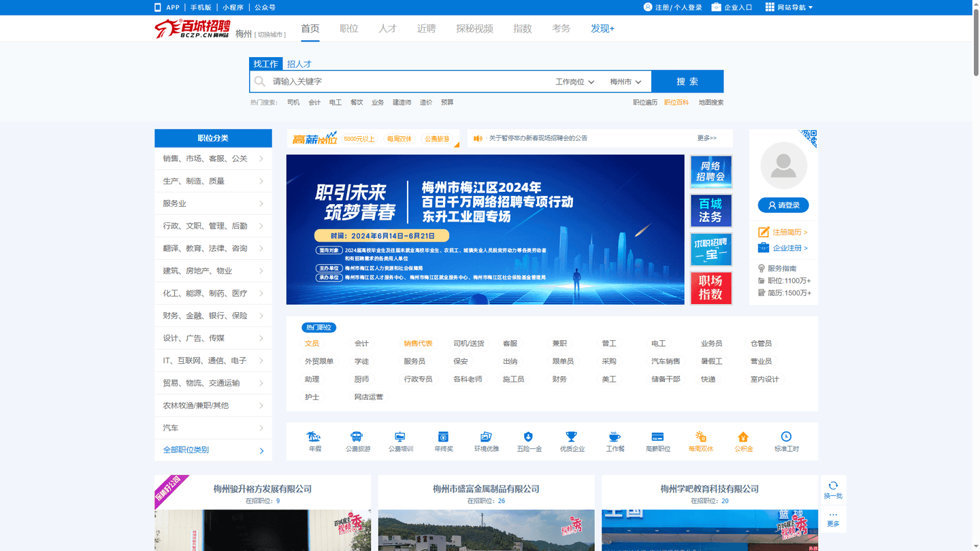Click the 五险一金 shield icon
980x551 pixels.
pyautogui.click(x=529, y=437)
